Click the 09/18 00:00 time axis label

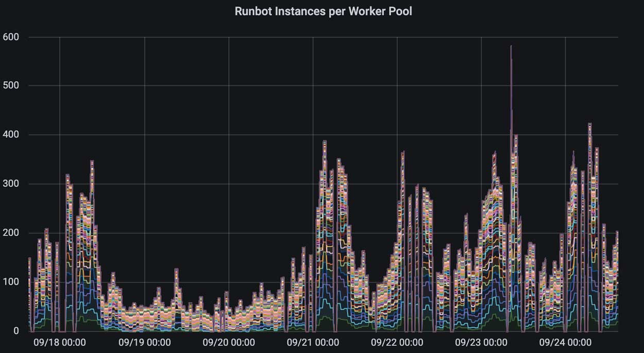pyautogui.click(x=60, y=342)
